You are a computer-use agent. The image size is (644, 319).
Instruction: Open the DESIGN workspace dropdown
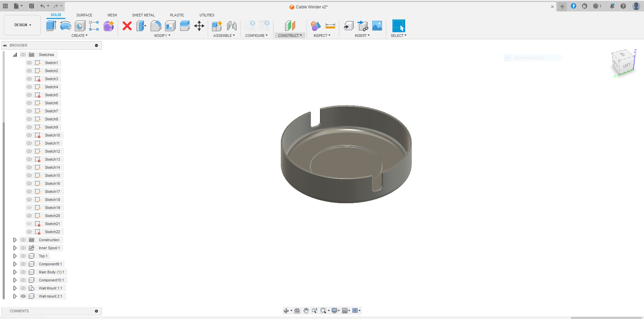(x=22, y=25)
